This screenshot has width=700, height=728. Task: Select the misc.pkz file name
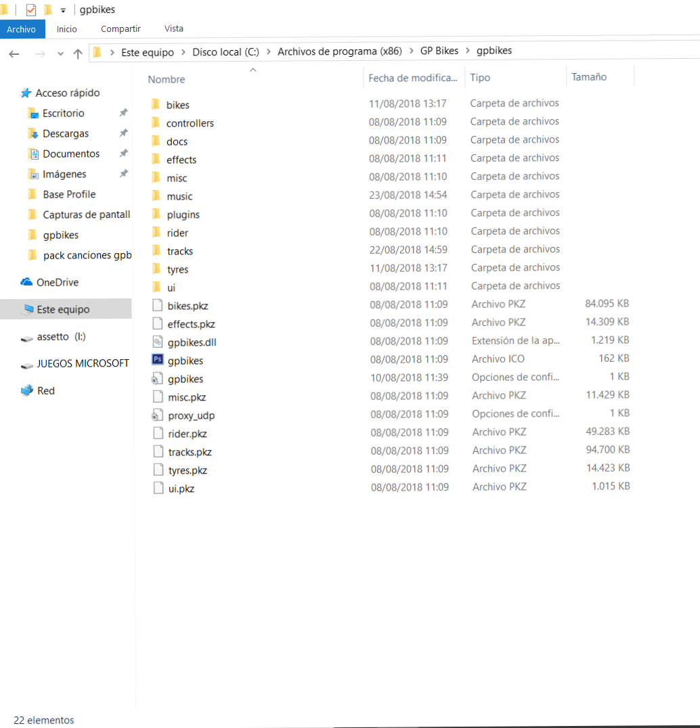tap(187, 397)
